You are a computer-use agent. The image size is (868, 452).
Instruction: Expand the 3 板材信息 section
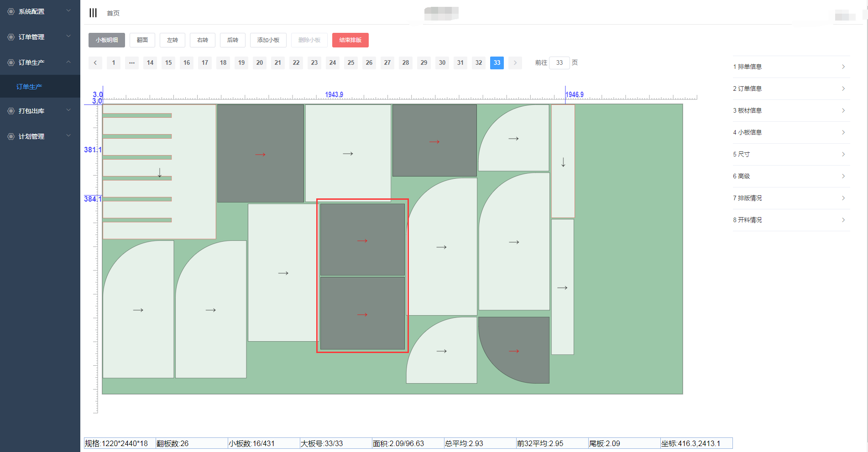coord(791,110)
